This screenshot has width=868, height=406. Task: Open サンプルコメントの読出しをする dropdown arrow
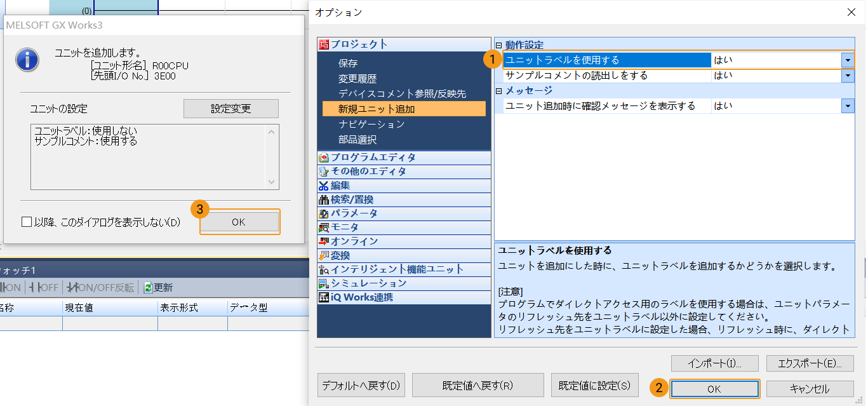point(848,76)
